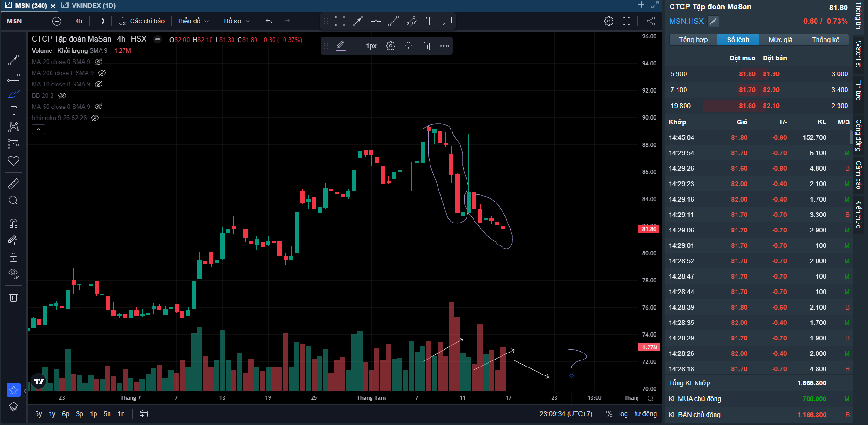Show the hidden MA 200 indicator
The height and width of the screenshot is (425, 868).
pyautogui.click(x=102, y=73)
